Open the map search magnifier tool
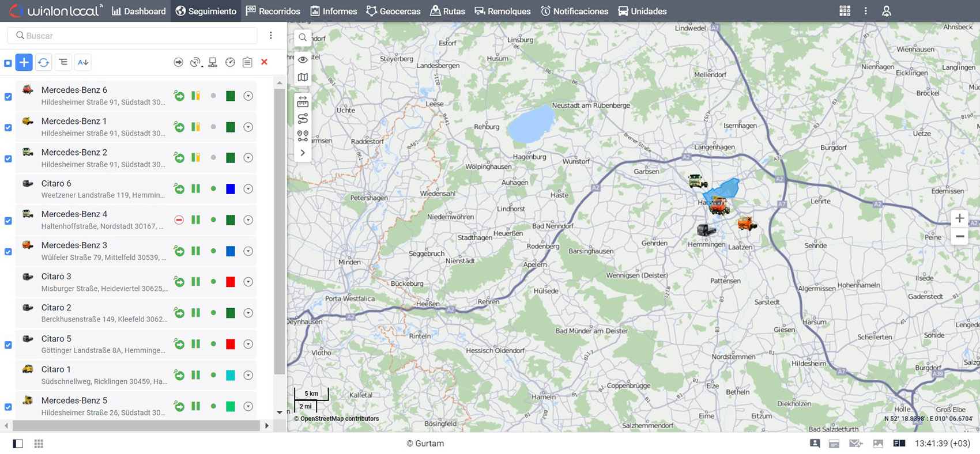This screenshot has height=454, width=980. (x=303, y=37)
